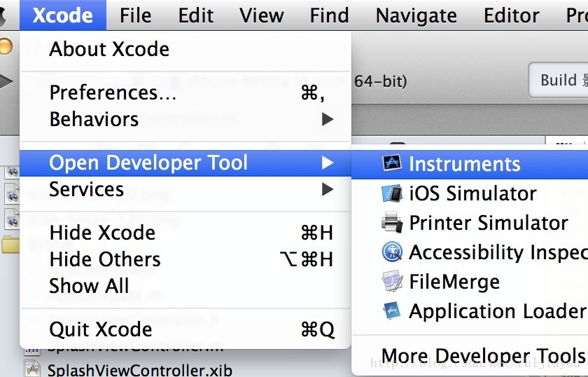Screen dimensions: 588x377
Task: Choose Hide Others
Action: coord(105,259)
